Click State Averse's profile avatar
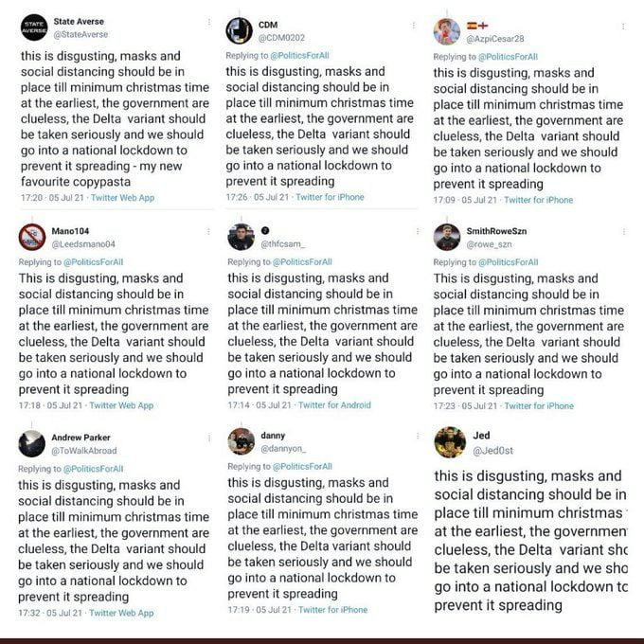 [32, 28]
